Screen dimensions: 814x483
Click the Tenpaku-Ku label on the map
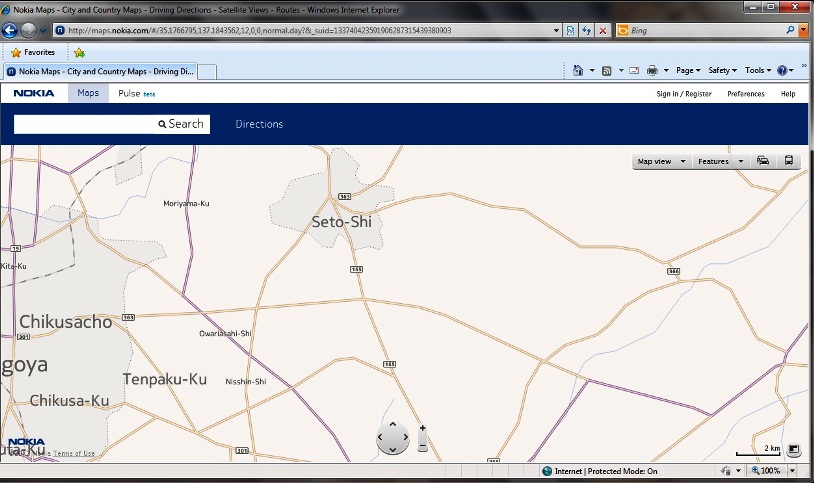(165, 380)
